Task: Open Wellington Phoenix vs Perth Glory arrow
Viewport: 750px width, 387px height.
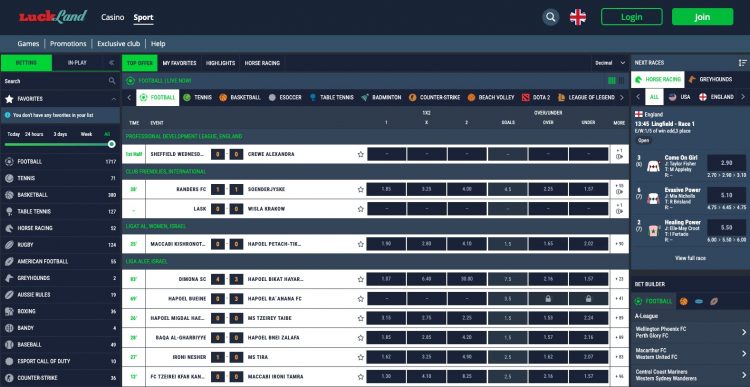Action: click(x=744, y=332)
